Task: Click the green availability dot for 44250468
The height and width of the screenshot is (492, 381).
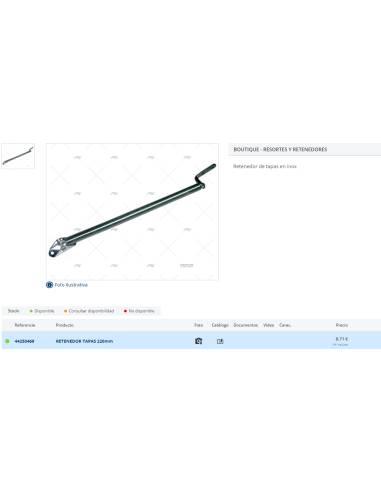Action: pyautogui.click(x=7, y=341)
